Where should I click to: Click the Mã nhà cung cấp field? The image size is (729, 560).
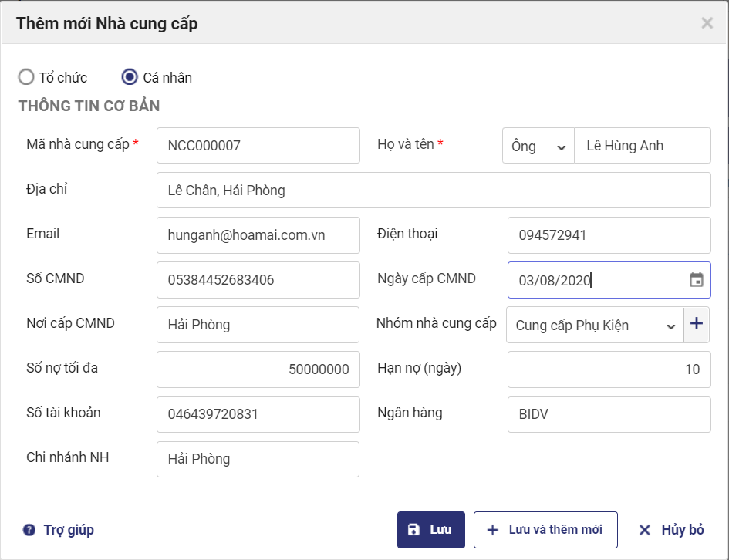click(258, 146)
